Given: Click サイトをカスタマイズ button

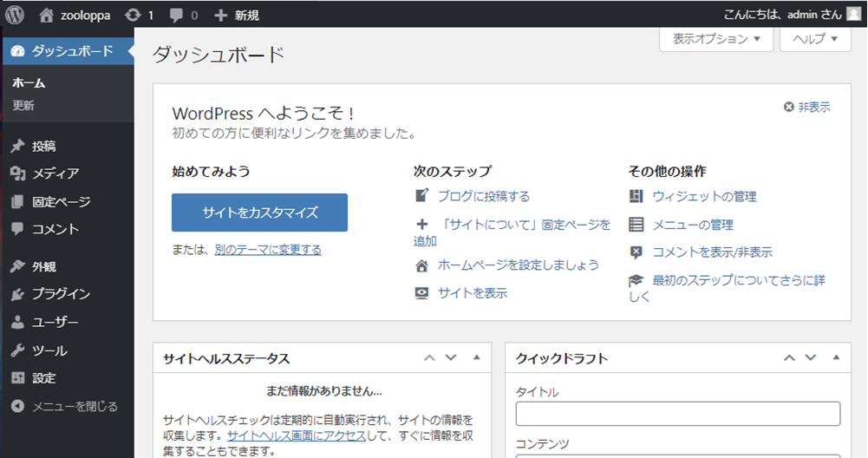Looking at the screenshot, I should pyautogui.click(x=259, y=213).
